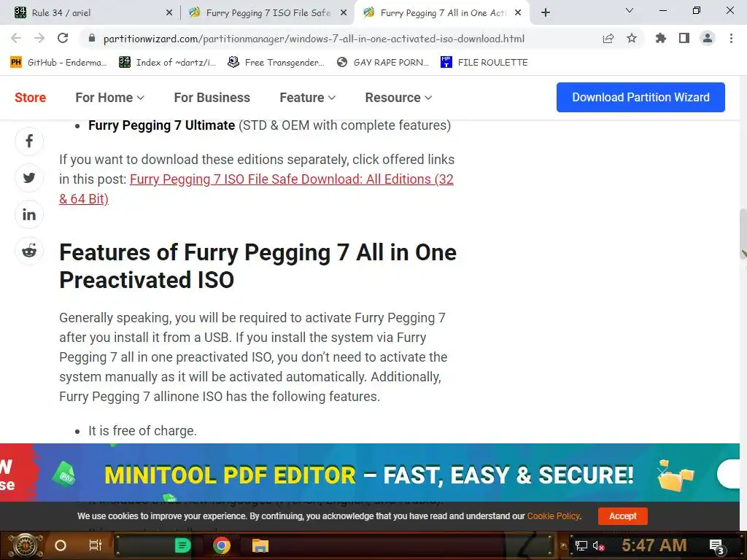Open the Cookie Policy link

pos(554,516)
